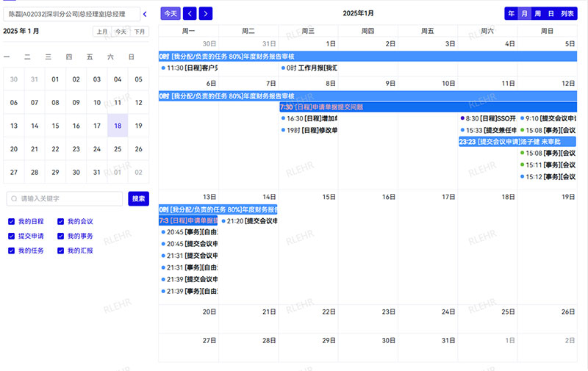Open 20:45 [提交会议申 event on Jan 13
The height and width of the screenshot is (371, 588).
coord(189,244)
